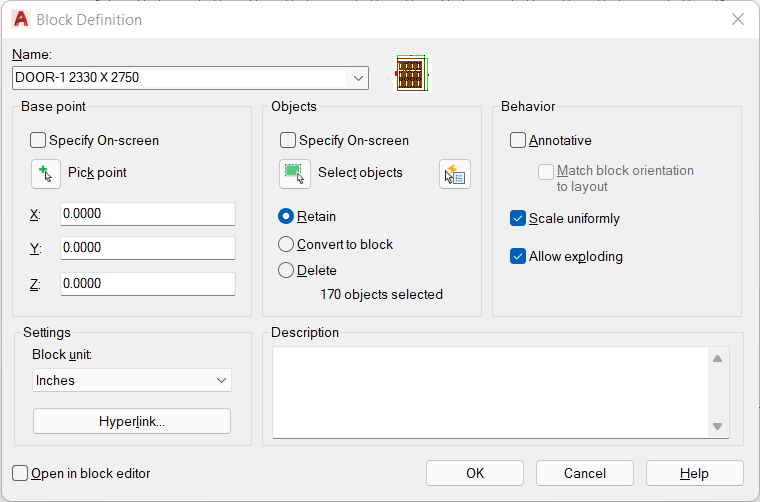Screen dimensions: 760x502
Task: Check the Annotative option
Action: tap(518, 141)
